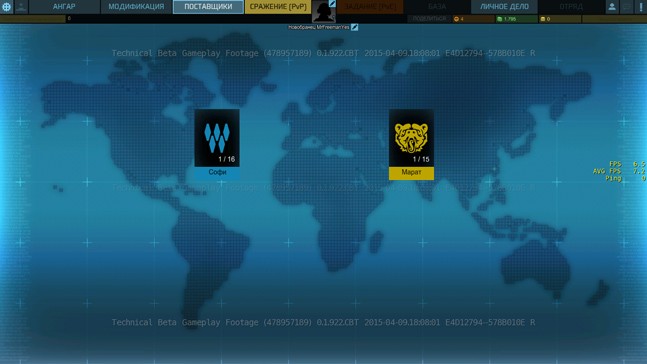Select supplier Марат golden bear emblem
This screenshot has height=364, width=647.
tap(411, 138)
